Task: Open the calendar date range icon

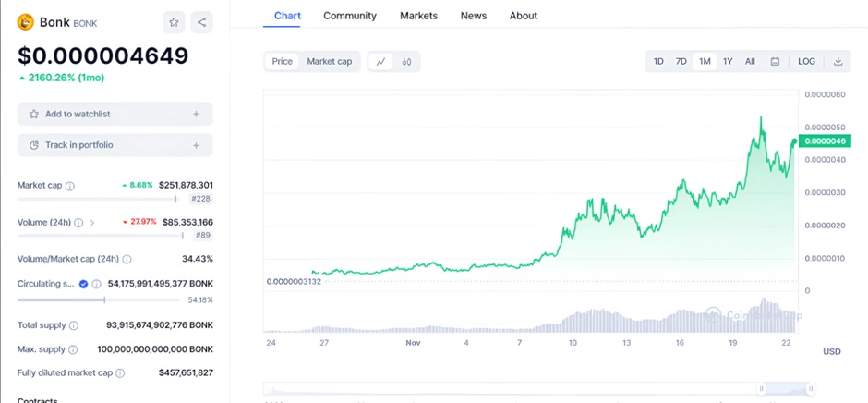Action: pos(776,62)
